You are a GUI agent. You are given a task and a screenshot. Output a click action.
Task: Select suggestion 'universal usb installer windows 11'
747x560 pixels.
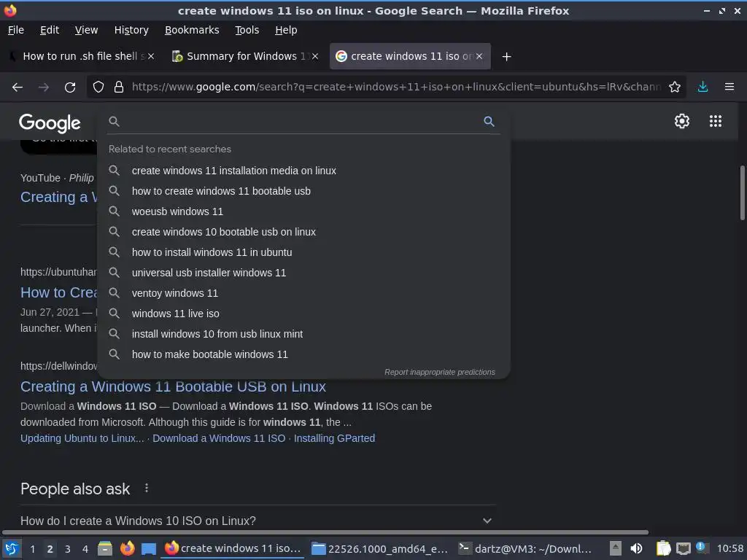pos(303,273)
